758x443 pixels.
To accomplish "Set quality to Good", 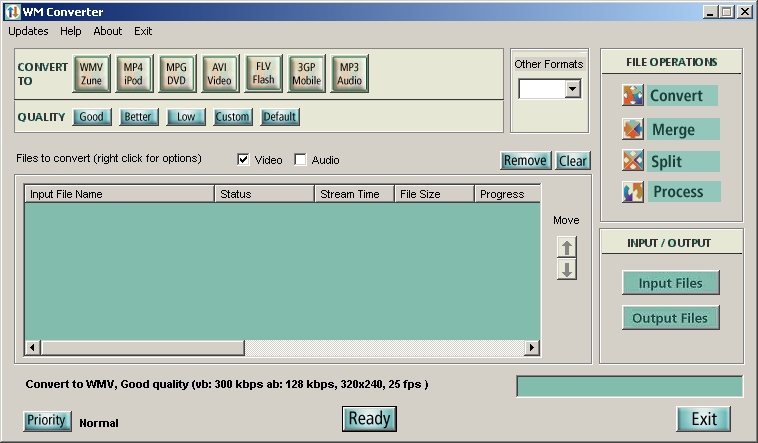I will click(91, 117).
